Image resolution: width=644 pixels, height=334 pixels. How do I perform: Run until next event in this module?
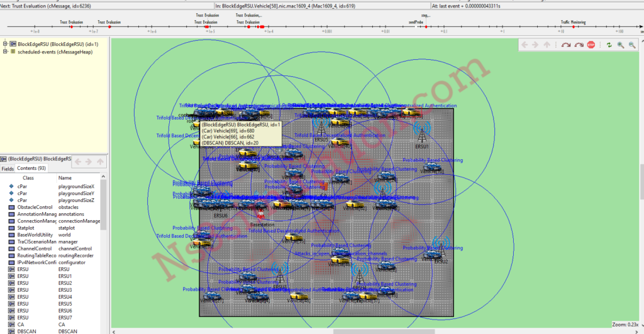point(566,45)
